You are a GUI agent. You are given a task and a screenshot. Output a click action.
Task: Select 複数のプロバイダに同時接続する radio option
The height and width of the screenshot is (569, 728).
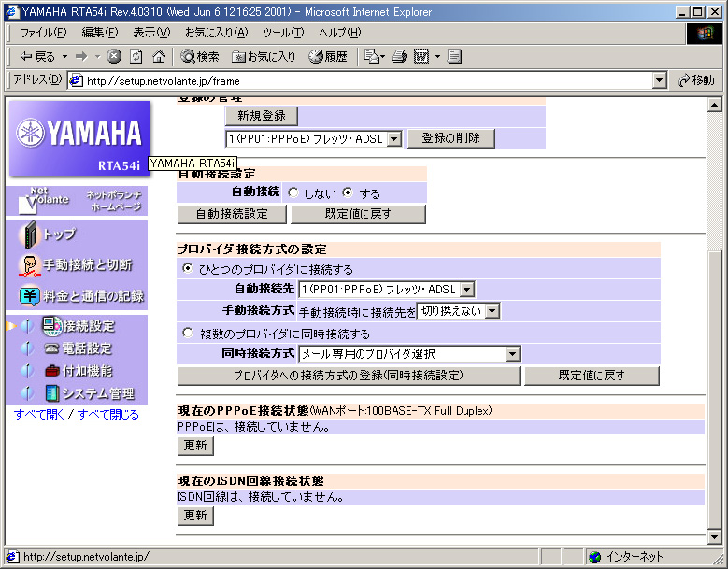(188, 334)
